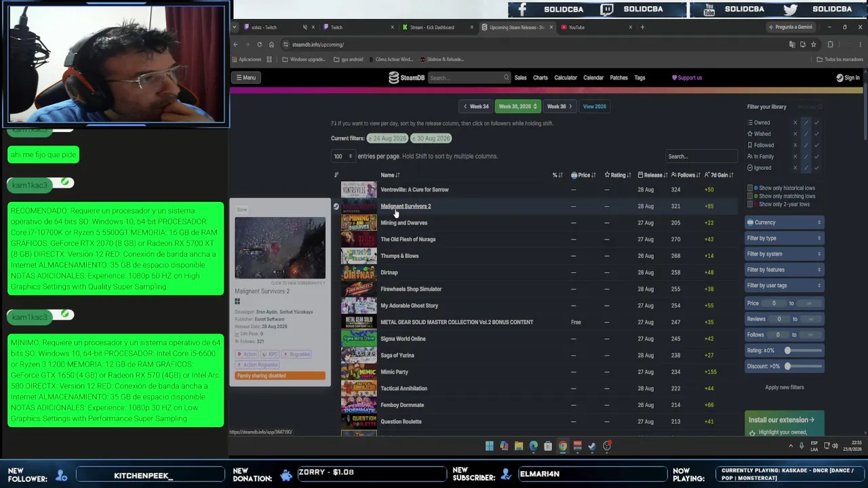868x488 pixels.
Task: Click the table Search input field
Action: (x=701, y=157)
